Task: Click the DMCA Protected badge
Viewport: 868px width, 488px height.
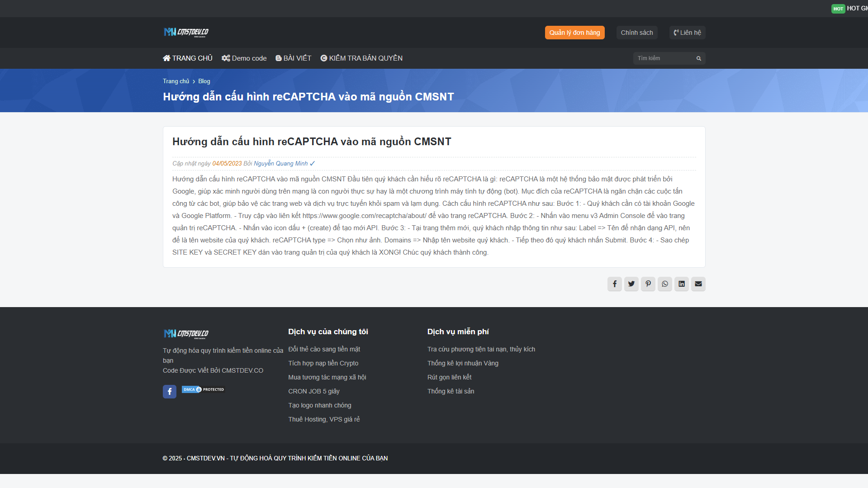Action: [203, 389]
